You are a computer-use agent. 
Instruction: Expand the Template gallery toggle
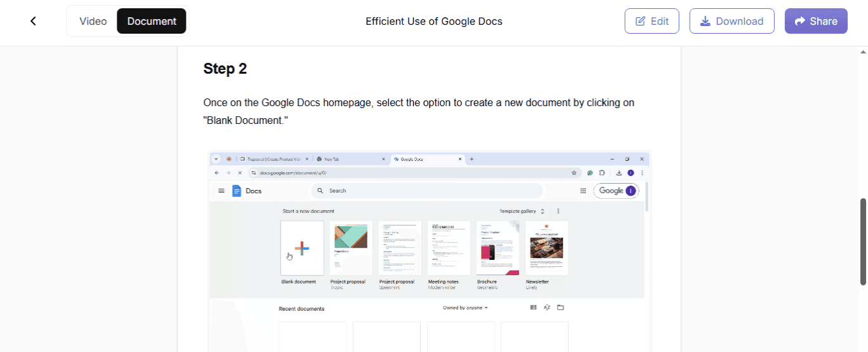click(542, 211)
